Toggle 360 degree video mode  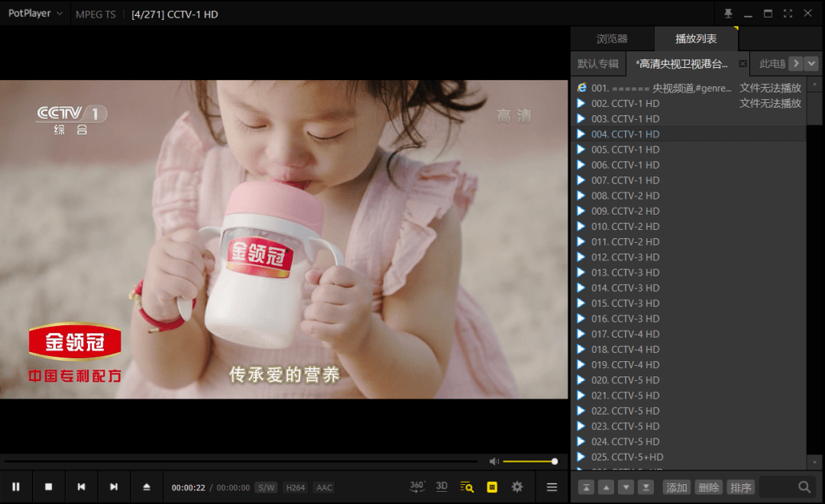(x=417, y=486)
